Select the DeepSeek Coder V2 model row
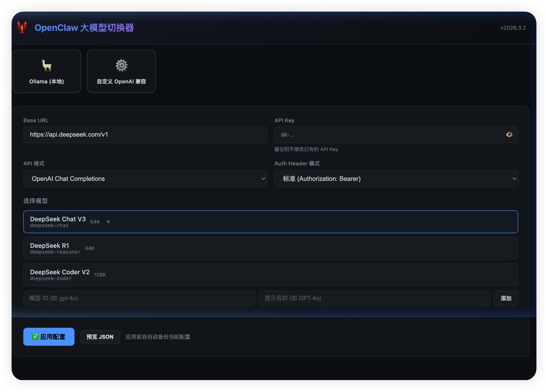This screenshot has height=392, width=548. (x=271, y=275)
